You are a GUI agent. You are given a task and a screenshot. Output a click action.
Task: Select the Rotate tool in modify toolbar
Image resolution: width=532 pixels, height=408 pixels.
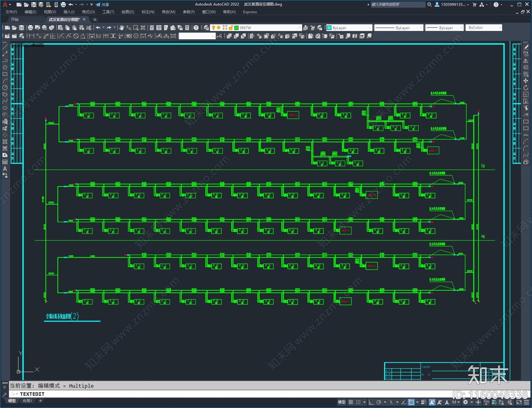tap(526, 88)
